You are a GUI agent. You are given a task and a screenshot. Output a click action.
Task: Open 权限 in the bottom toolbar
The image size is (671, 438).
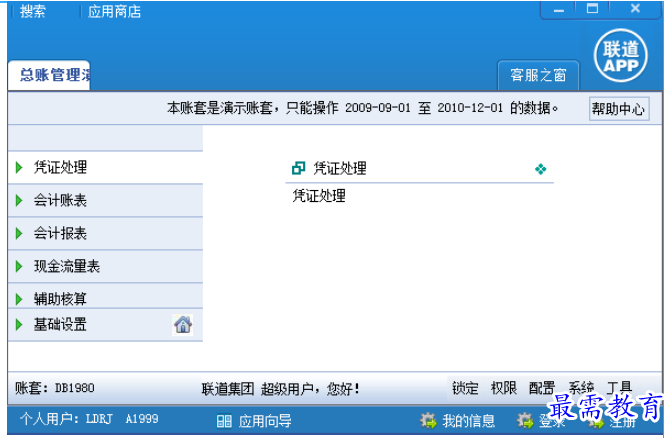[504, 388]
